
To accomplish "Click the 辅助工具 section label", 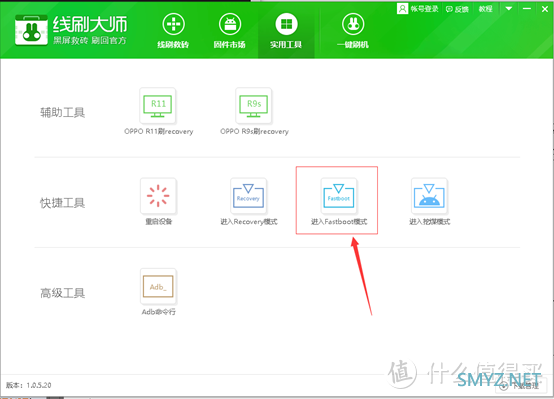I will tap(63, 112).
